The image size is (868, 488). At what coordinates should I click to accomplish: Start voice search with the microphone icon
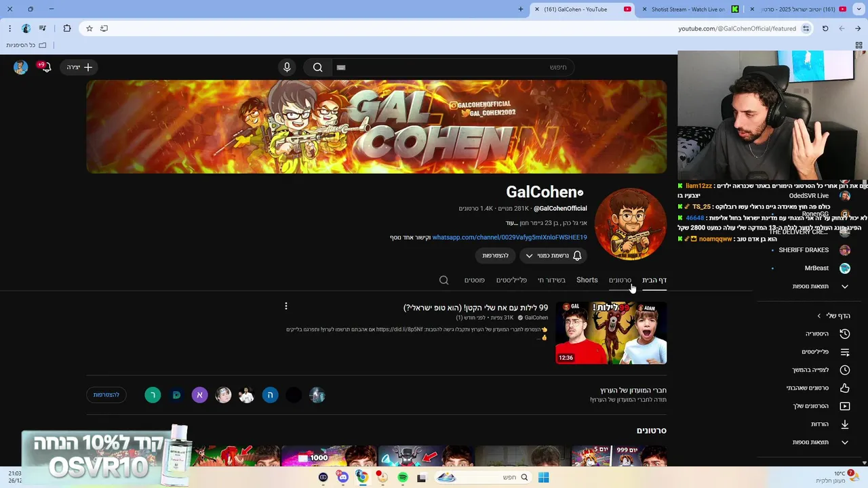click(x=287, y=67)
